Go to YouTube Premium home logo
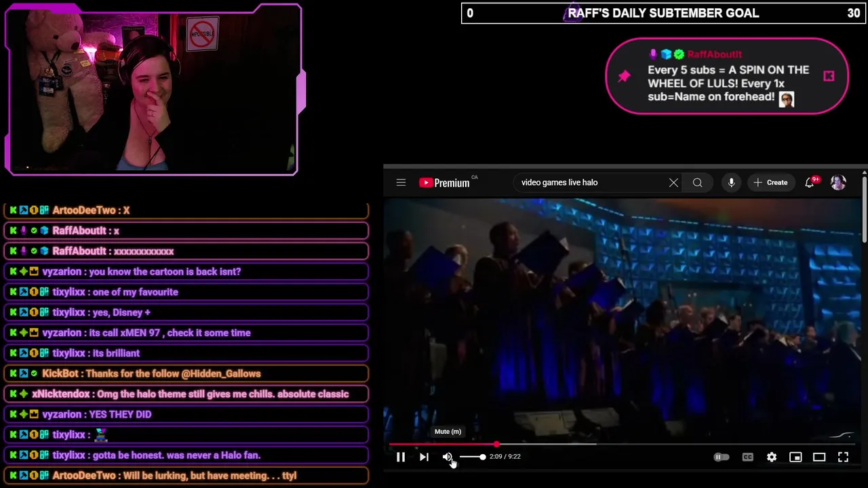Image resolution: width=868 pixels, height=488 pixels. (444, 182)
